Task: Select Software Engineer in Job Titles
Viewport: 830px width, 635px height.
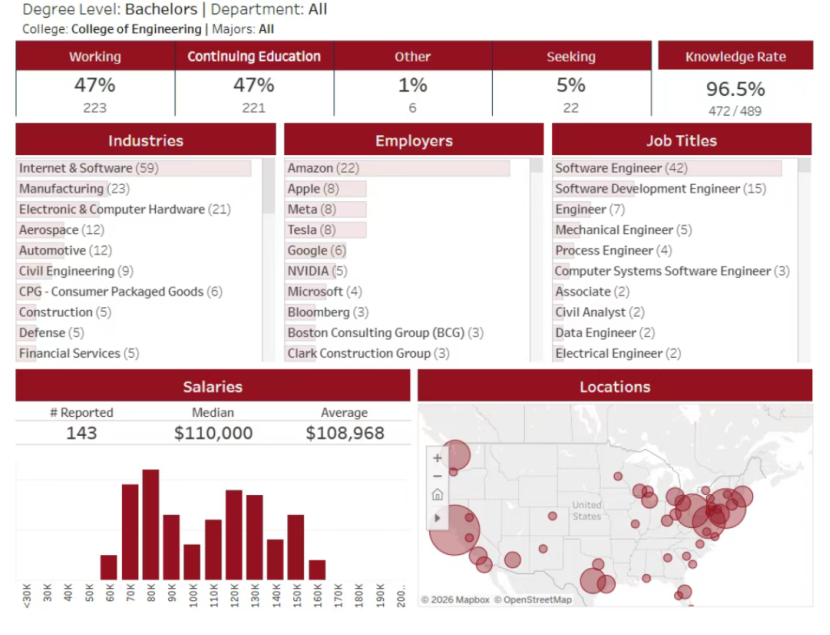Action: pyautogui.click(x=621, y=168)
